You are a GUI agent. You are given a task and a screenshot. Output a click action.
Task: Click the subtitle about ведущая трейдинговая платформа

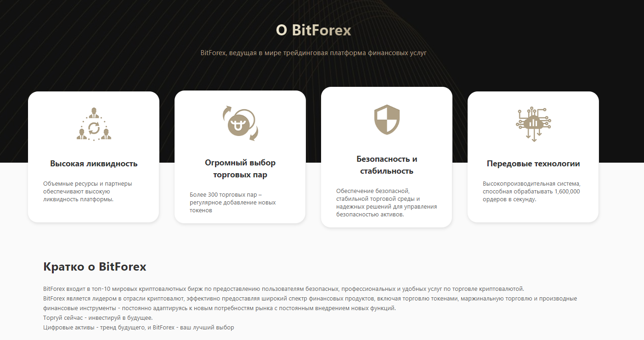coord(314,53)
